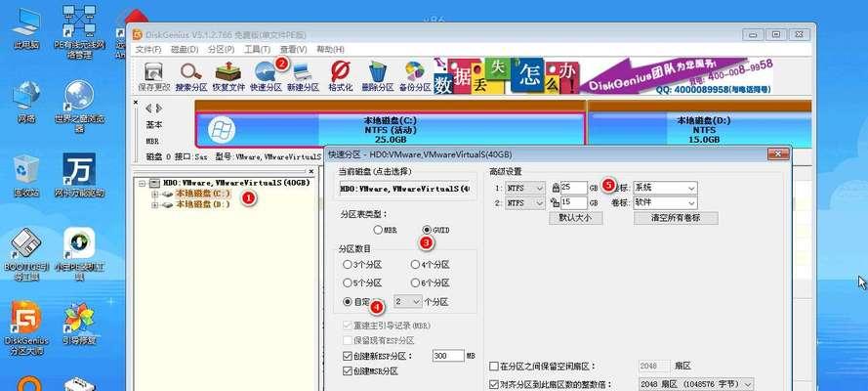Screen dimensions: 868x391
Task: Open the 网卡万能驱动 desktop icon
Action: pos(79,176)
